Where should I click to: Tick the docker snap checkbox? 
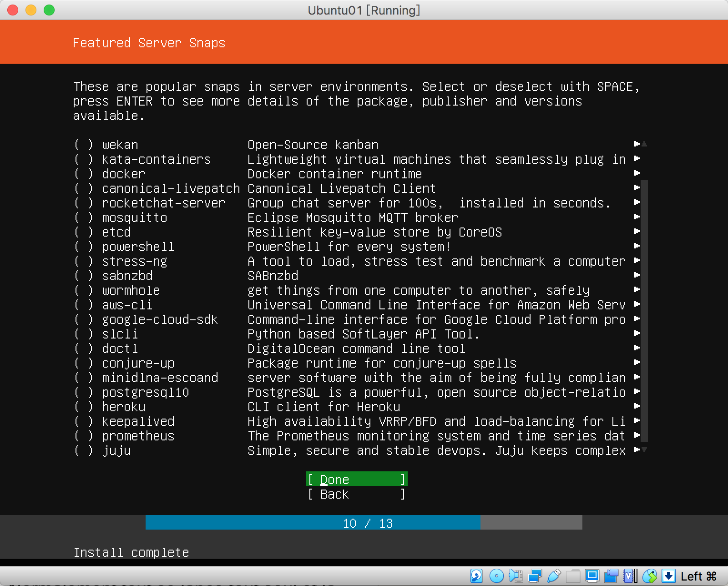pos(84,174)
